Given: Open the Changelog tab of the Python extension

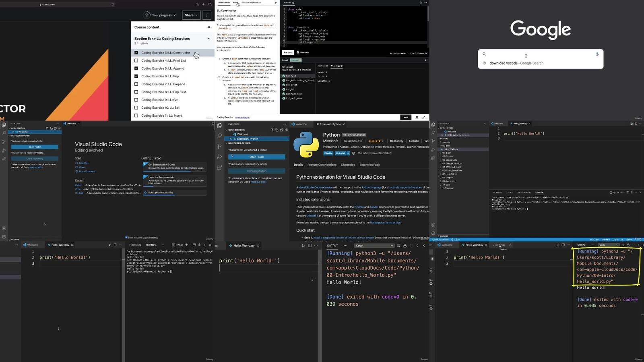Looking at the screenshot, I should 348,165.
